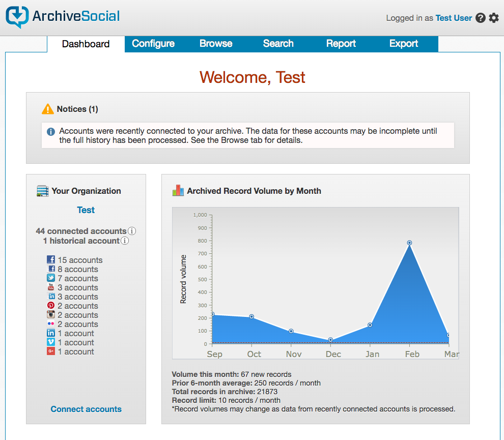Click the blue info icon in the notice
Image resolution: width=504 pixels, height=440 pixels.
(x=51, y=132)
